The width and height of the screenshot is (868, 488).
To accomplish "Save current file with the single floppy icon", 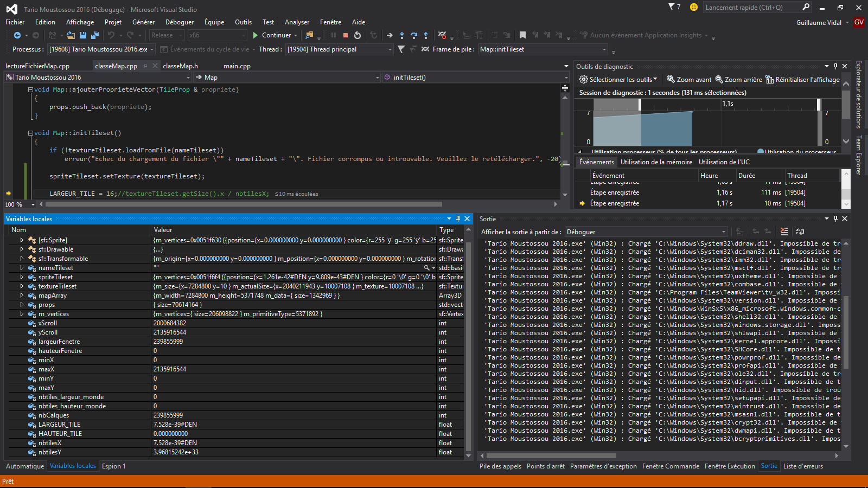I will pyautogui.click(x=83, y=35).
